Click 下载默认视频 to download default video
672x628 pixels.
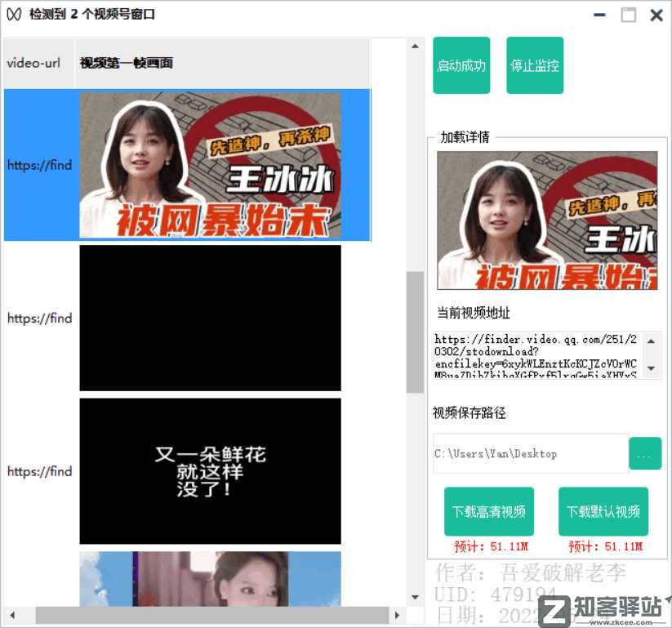click(603, 510)
